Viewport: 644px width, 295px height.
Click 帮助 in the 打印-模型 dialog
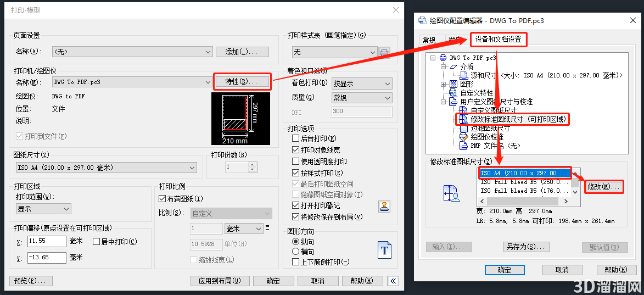pos(362,281)
